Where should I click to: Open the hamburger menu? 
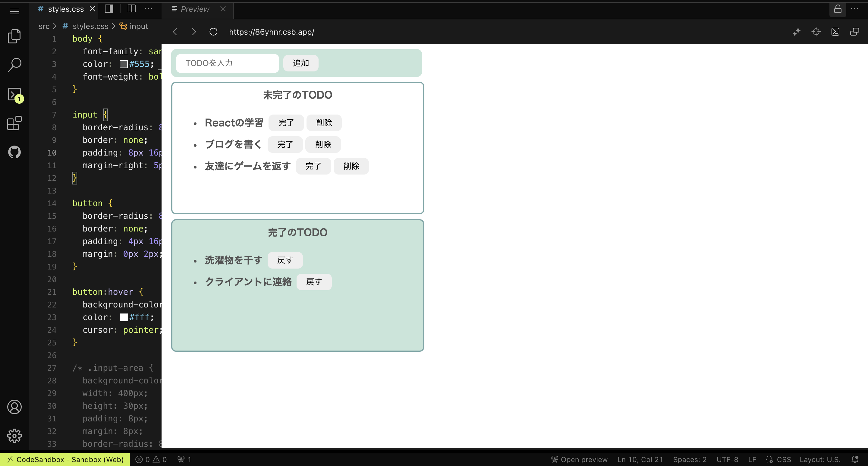click(14, 11)
